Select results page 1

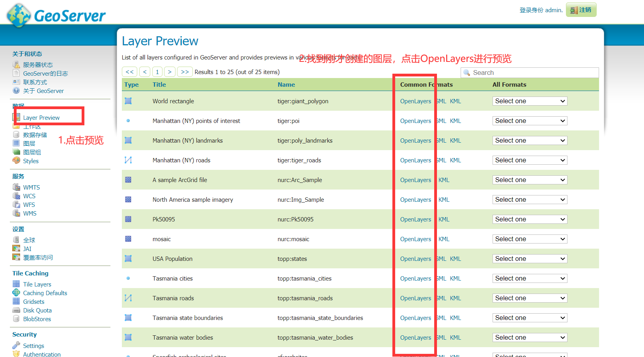pyautogui.click(x=157, y=72)
